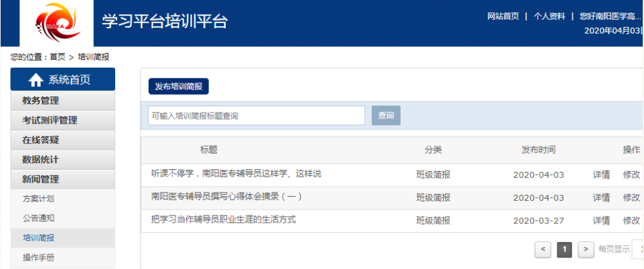Select 培训简报 submenu item
Viewport: 644px width, 269px height.
click(39, 238)
